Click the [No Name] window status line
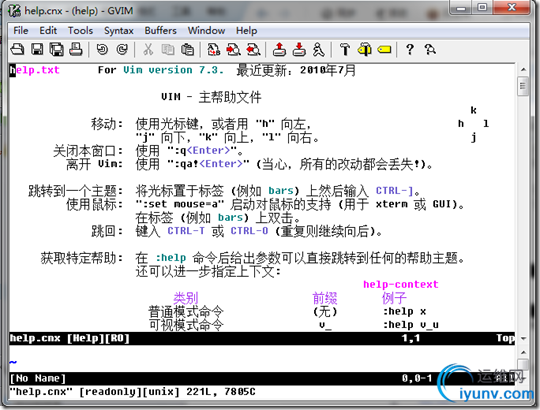The width and height of the screenshot is (540, 410). click(x=262, y=379)
